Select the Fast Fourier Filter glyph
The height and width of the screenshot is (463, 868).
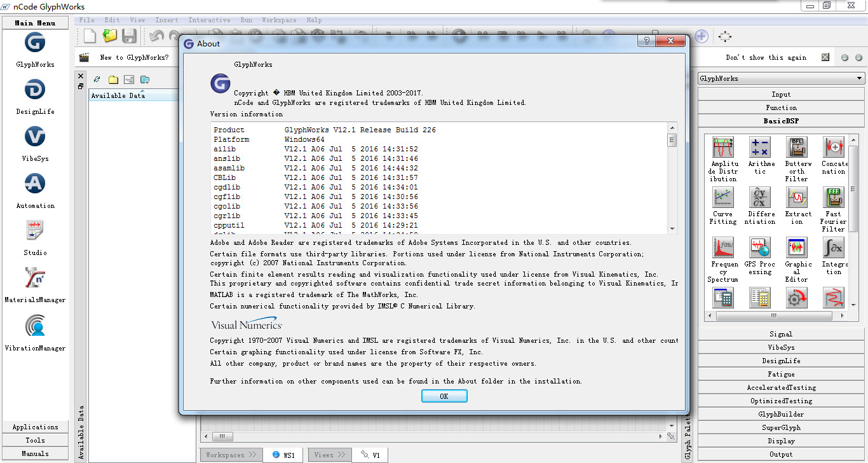click(834, 197)
